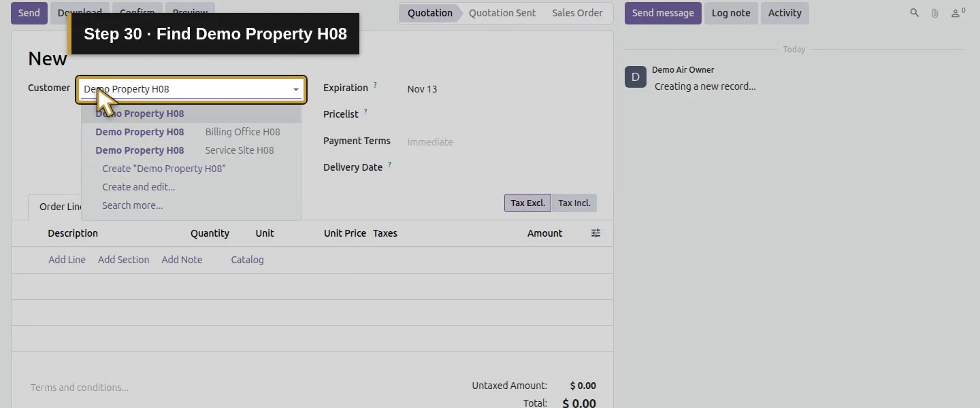Switch to Tax Incl. display
This screenshot has width=980, height=408.
(x=574, y=203)
